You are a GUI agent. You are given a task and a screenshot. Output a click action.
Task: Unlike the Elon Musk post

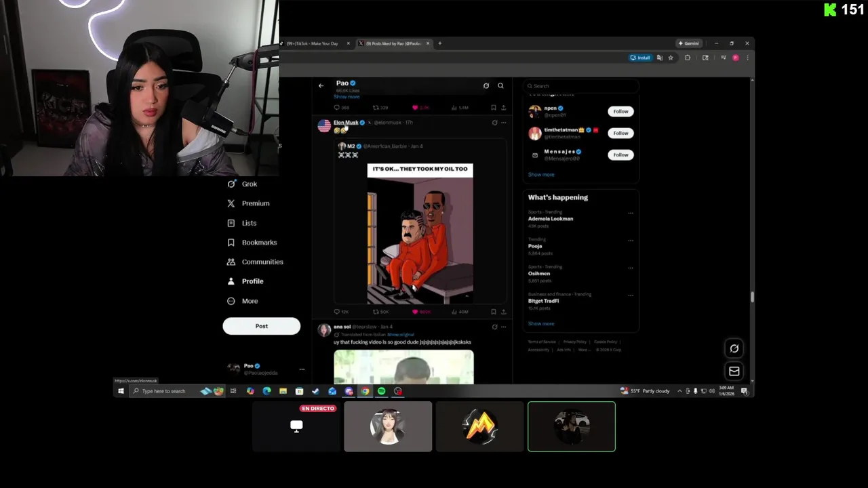pos(421,312)
